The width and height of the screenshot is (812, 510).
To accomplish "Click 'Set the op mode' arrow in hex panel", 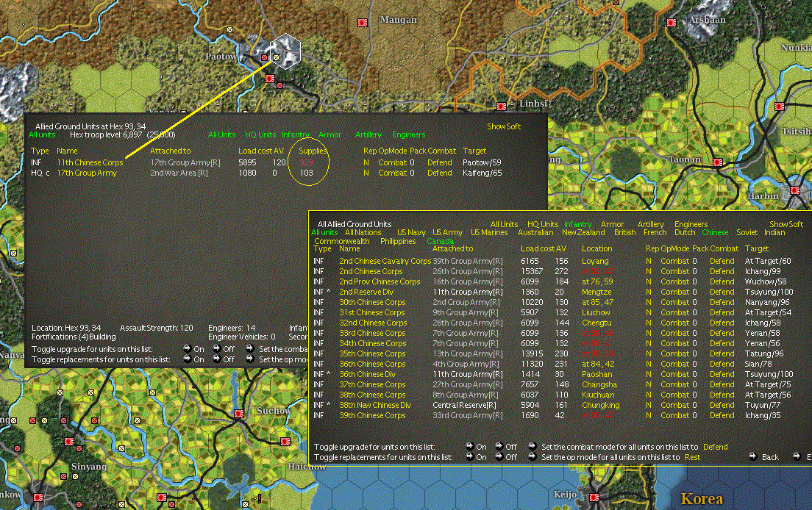I will [250, 359].
